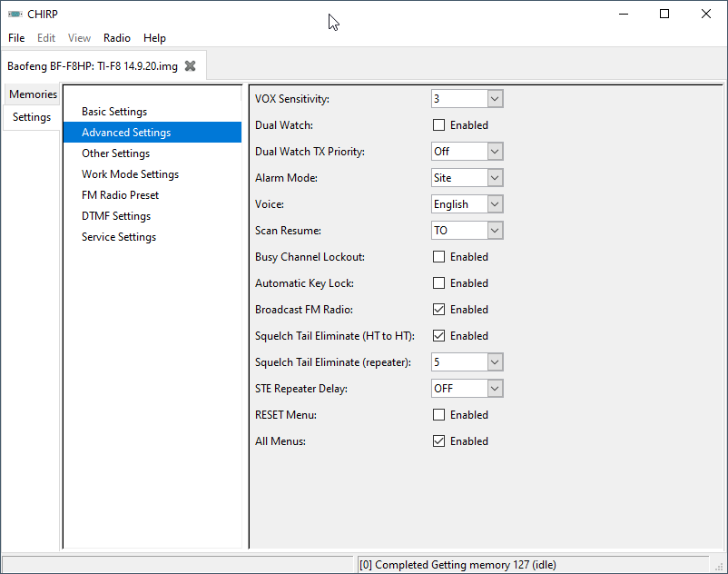
Task: Click the status bar memory message
Action: coord(457,565)
